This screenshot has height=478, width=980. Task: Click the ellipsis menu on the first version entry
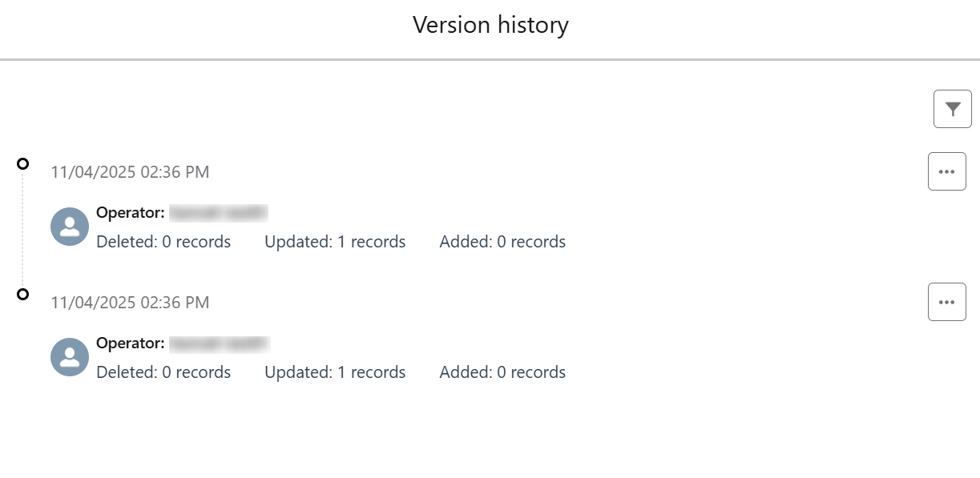(x=946, y=171)
